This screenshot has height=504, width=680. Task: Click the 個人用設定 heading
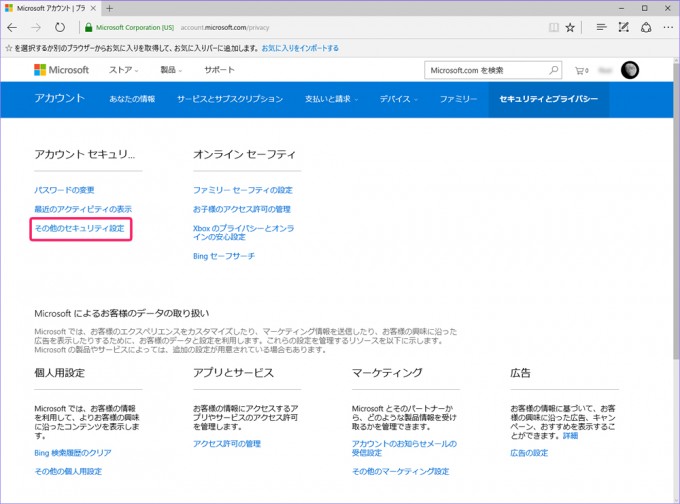pos(59,373)
